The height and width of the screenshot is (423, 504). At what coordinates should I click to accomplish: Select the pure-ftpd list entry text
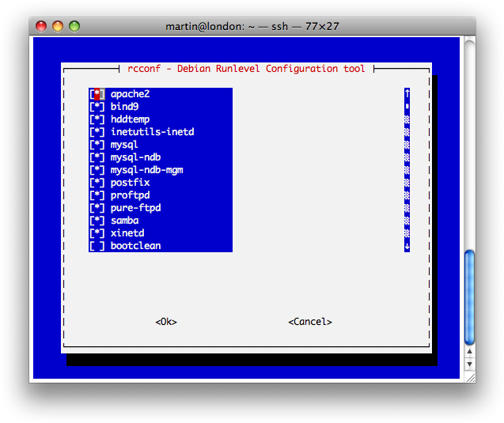[x=135, y=208]
